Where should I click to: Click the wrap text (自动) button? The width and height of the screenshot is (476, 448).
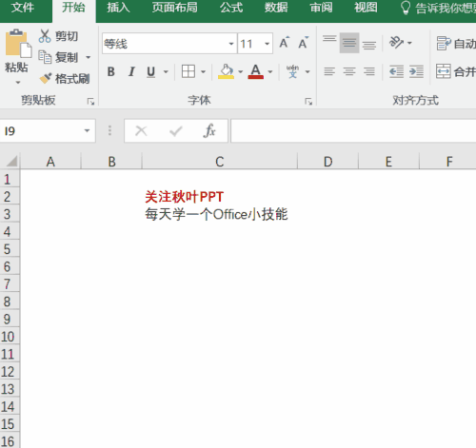tap(456, 43)
